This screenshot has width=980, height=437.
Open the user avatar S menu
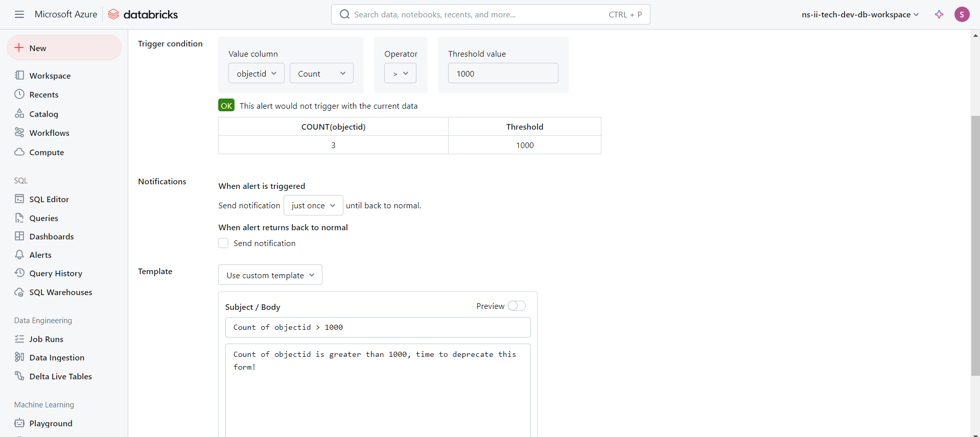tap(962, 14)
